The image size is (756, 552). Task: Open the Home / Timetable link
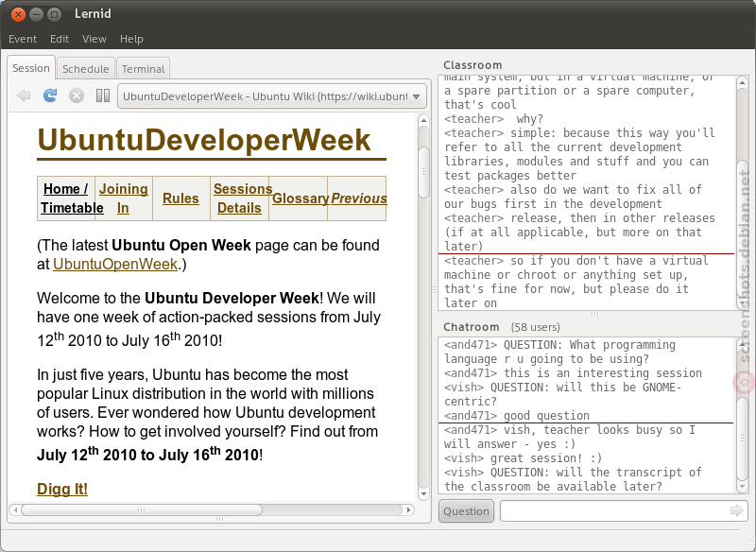pyautogui.click(x=72, y=198)
